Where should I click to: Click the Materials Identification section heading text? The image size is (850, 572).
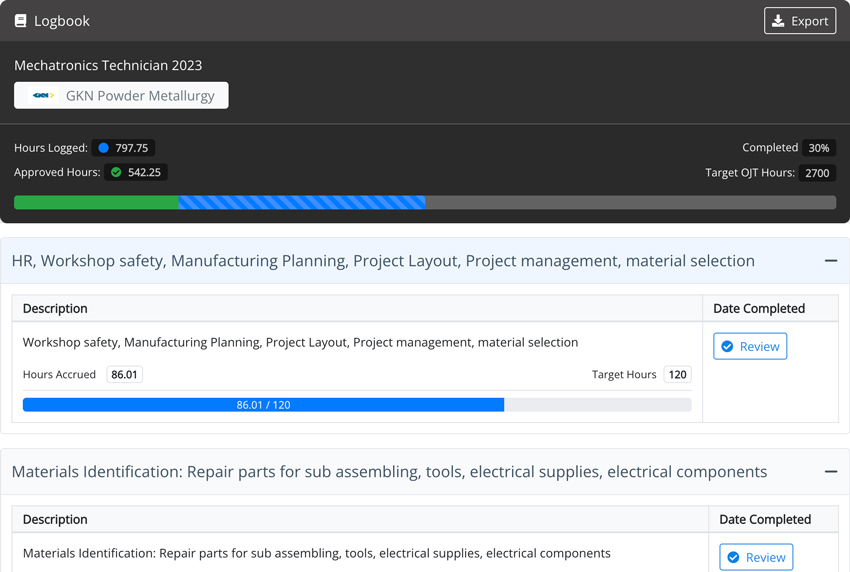pyautogui.click(x=389, y=472)
